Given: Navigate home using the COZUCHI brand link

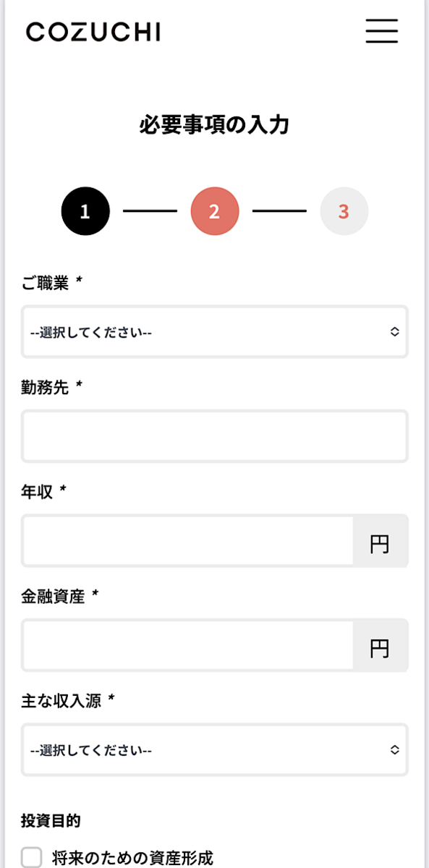Looking at the screenshot, I should pos(93,32).
